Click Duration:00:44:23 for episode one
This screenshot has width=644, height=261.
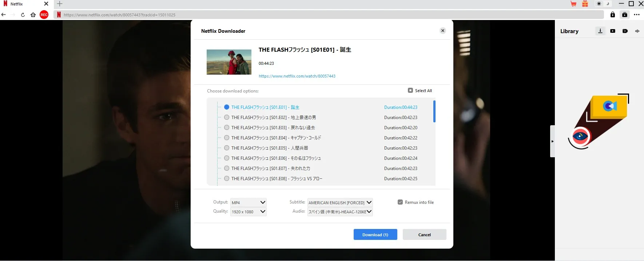[x=401, y=107]
